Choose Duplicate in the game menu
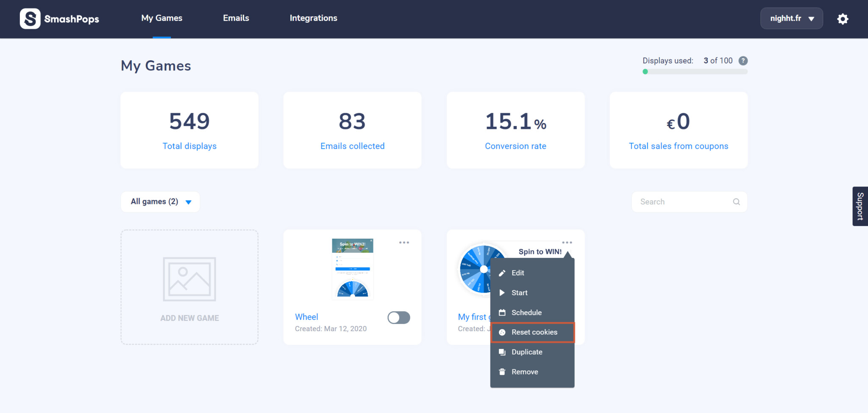The width and height of the screenshot is (868, 413). point(527,352)
